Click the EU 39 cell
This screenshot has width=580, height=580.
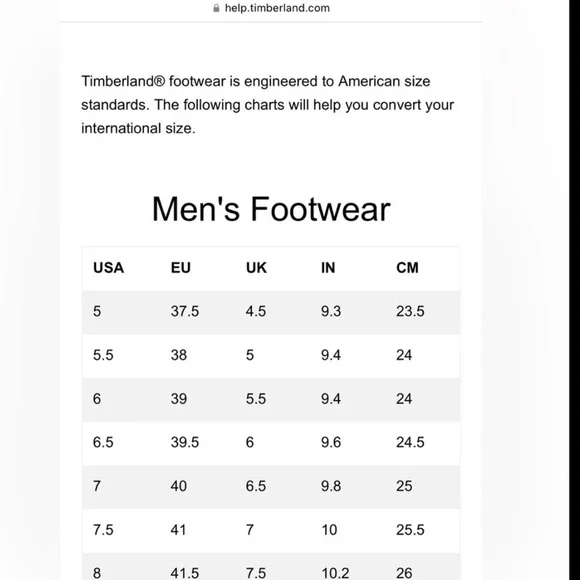179,399
